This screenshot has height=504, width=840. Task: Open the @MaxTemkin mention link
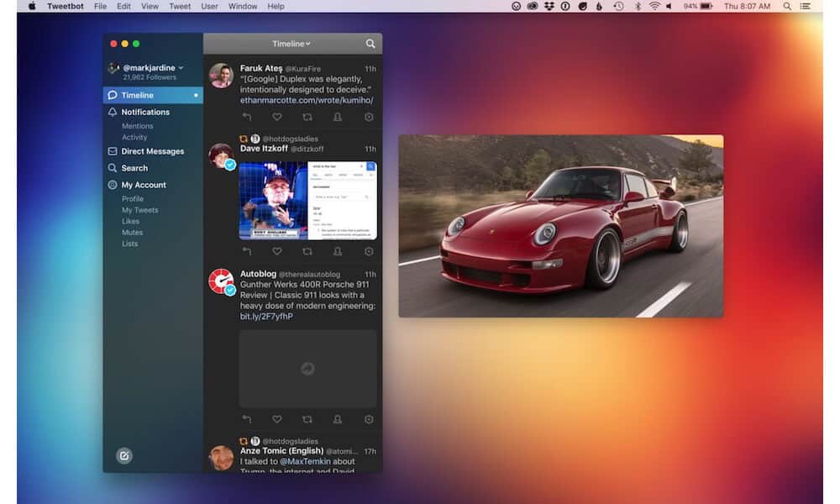[306, 461]
